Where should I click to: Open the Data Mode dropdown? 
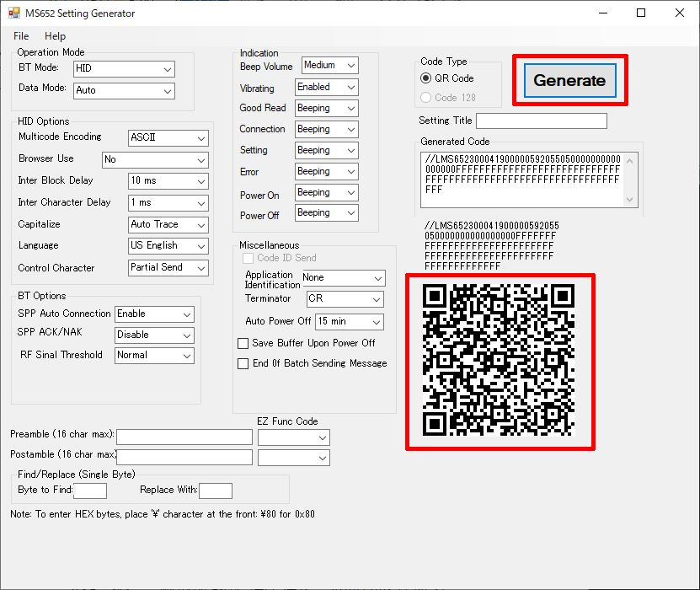[124, 91]
